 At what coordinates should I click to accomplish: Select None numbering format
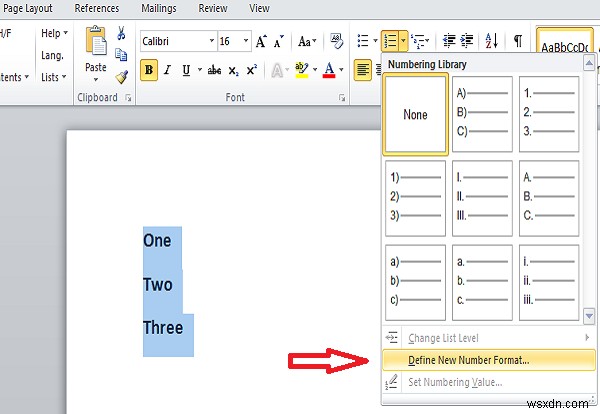(416, 114)
